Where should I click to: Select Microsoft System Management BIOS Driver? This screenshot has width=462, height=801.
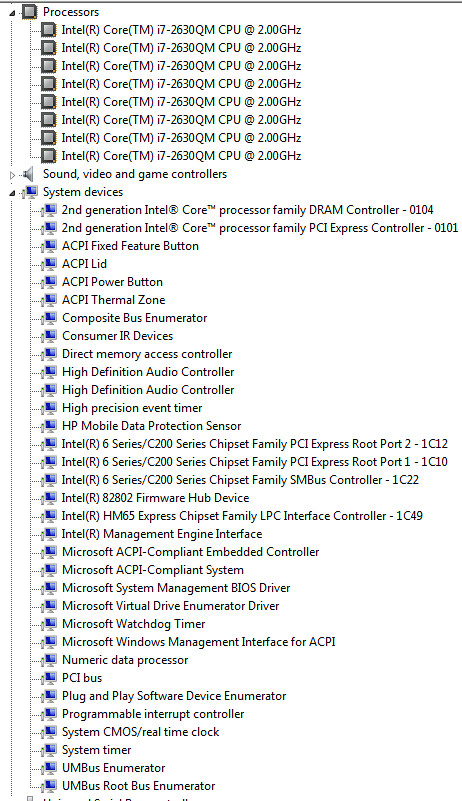coord(176,588)
